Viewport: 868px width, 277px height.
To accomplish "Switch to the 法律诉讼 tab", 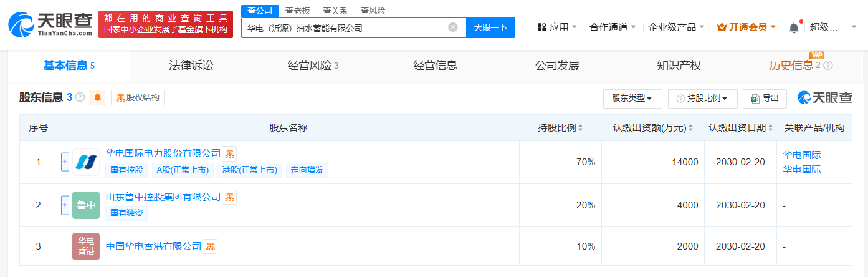I will [x=191, y=66].
